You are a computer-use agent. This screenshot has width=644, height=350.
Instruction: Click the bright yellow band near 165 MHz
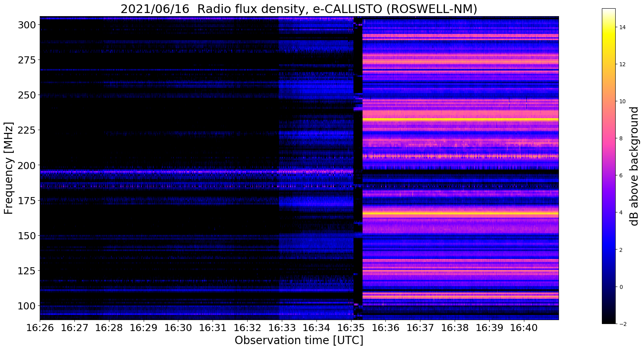(x=460, y=214)
